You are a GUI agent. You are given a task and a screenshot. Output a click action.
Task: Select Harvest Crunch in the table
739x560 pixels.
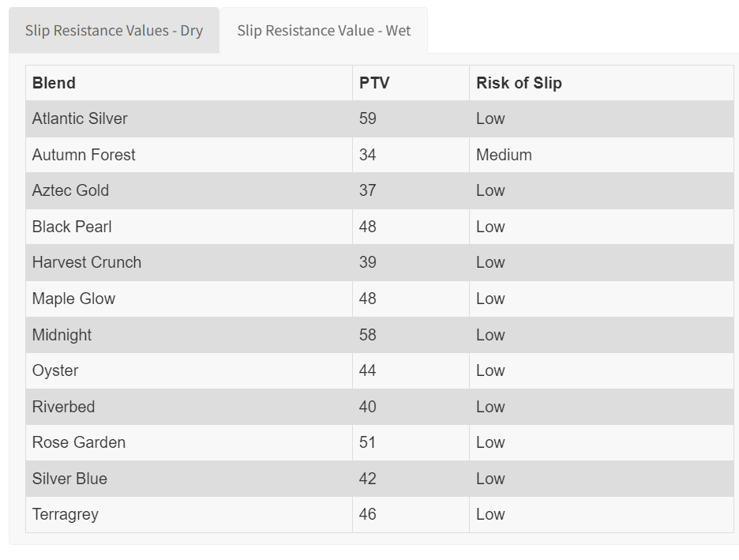pos(87,262)
